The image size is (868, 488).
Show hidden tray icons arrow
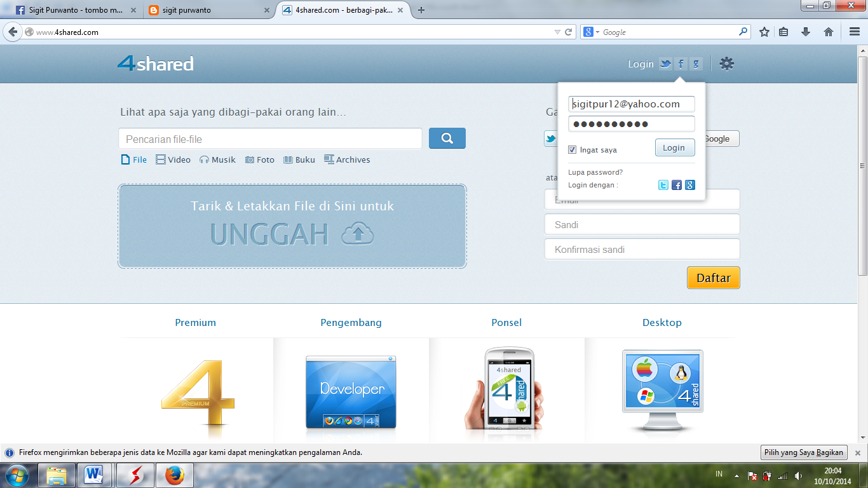736,475
